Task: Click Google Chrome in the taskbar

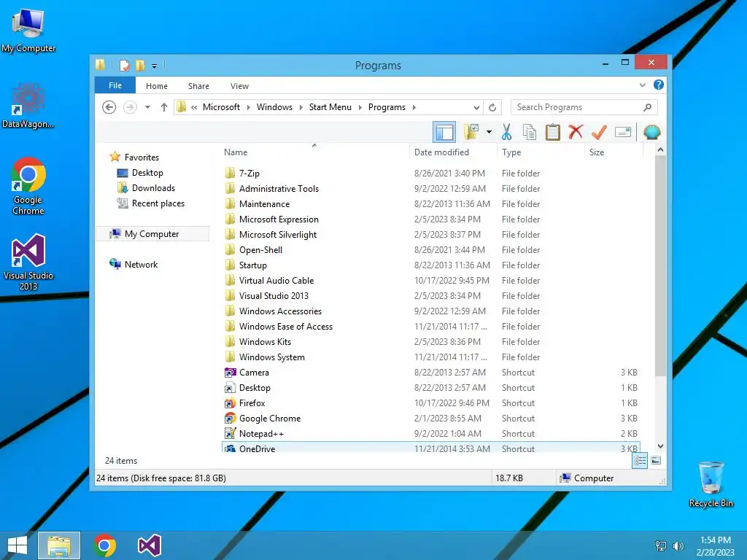Action: [x=104, y=545]
